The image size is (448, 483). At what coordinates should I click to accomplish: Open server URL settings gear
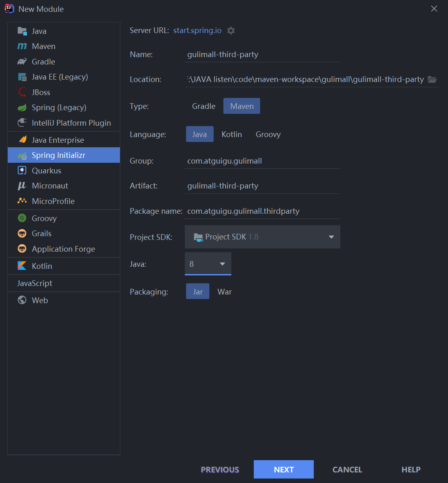pyautogui.click(x=231, y=31)
